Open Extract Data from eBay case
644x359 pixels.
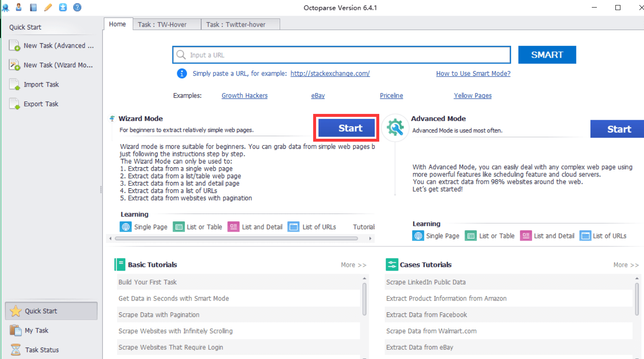click(508, 347)
